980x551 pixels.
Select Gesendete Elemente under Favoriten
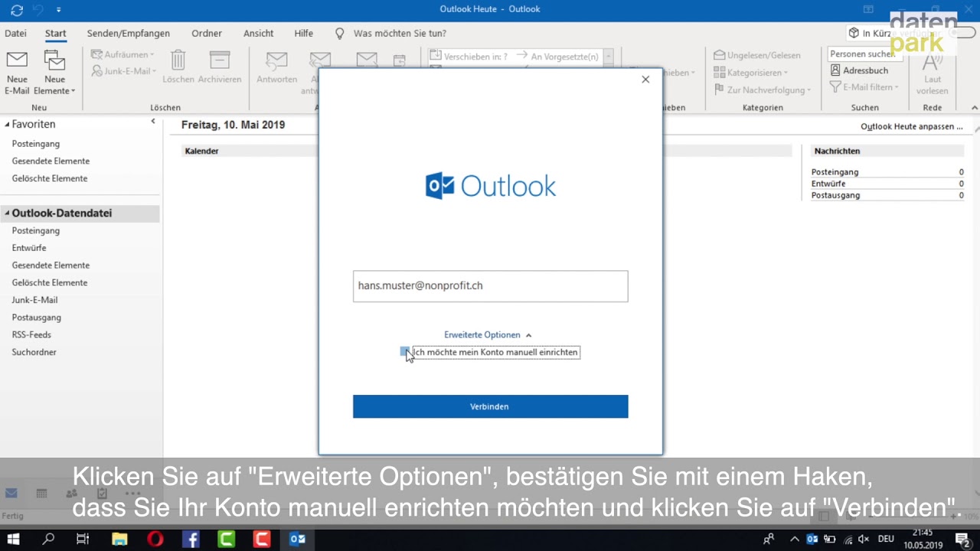(x=51, y=161)
